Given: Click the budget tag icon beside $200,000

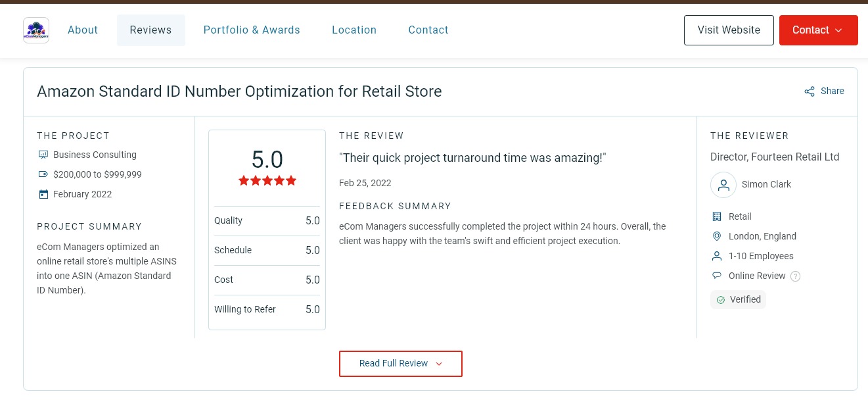Looking at the screenshot, I should [x=43, y=174].
